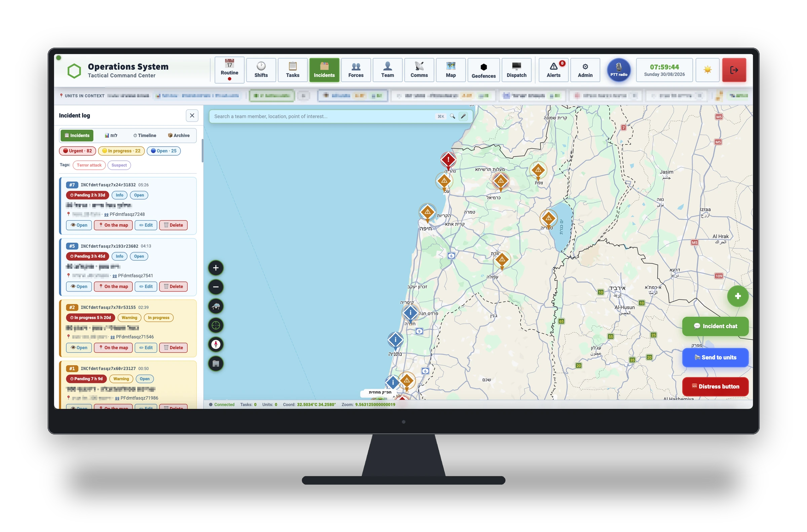Click the red urgent incident marker on map

click(x=448, y=159)
